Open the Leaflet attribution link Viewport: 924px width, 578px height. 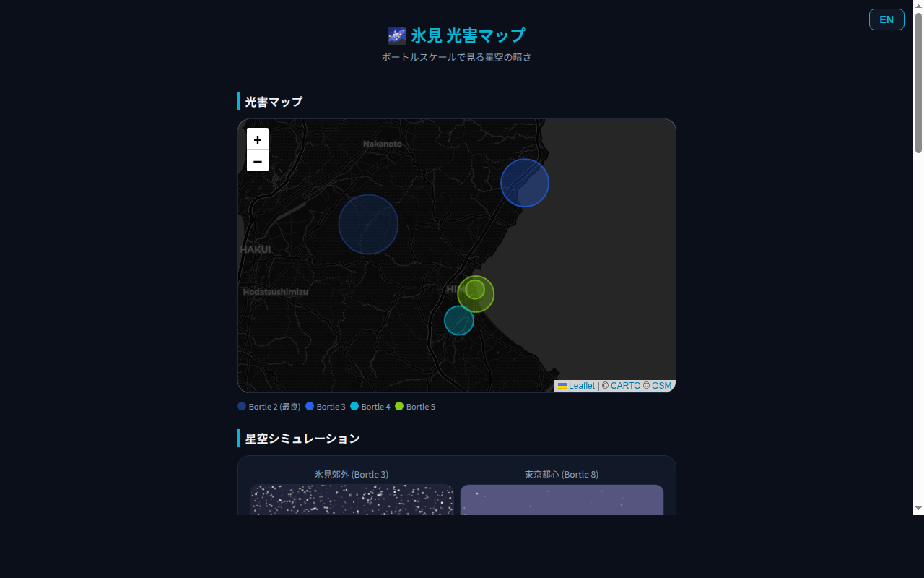coord(580,386)
